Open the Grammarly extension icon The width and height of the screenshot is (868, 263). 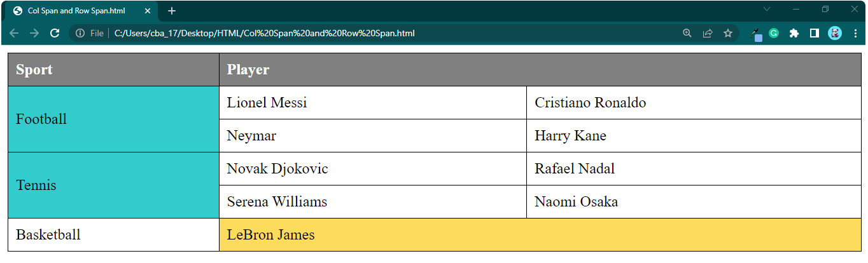[774, 33]
